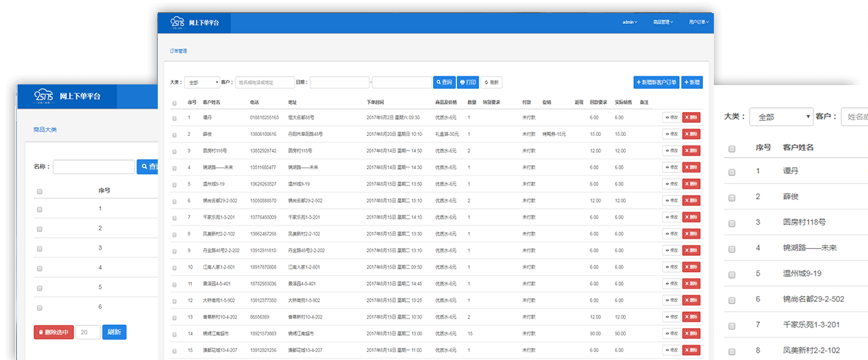868x360 pixels.
Task: Click the 打印 print button
Action: [x=468, y=82]
